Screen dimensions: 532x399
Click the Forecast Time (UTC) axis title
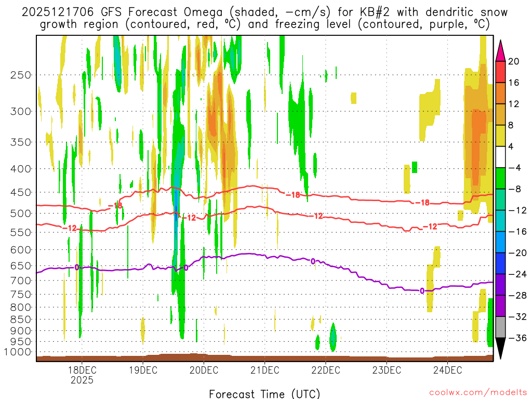[x=264, y=394]
